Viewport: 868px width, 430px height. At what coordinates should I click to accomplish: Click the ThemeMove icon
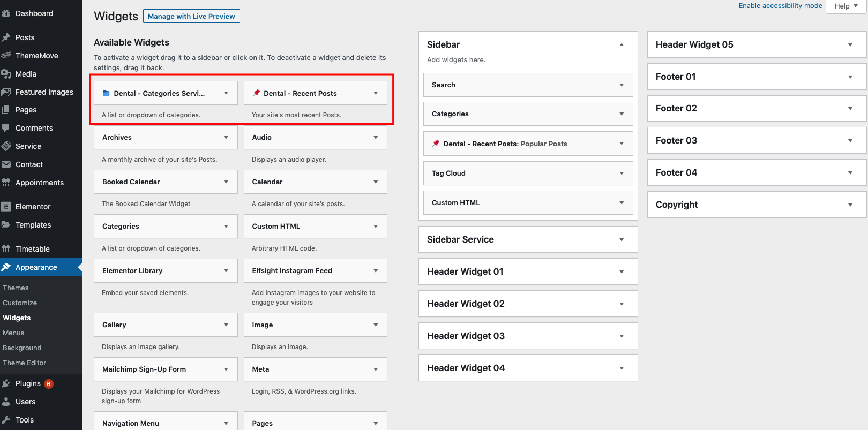pyautogui.click(x=6, y=56)
